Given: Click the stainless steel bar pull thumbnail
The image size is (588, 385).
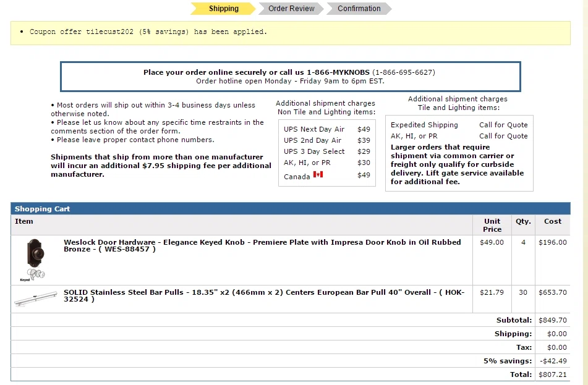Looking at the screenshot, I should (36, 298).
